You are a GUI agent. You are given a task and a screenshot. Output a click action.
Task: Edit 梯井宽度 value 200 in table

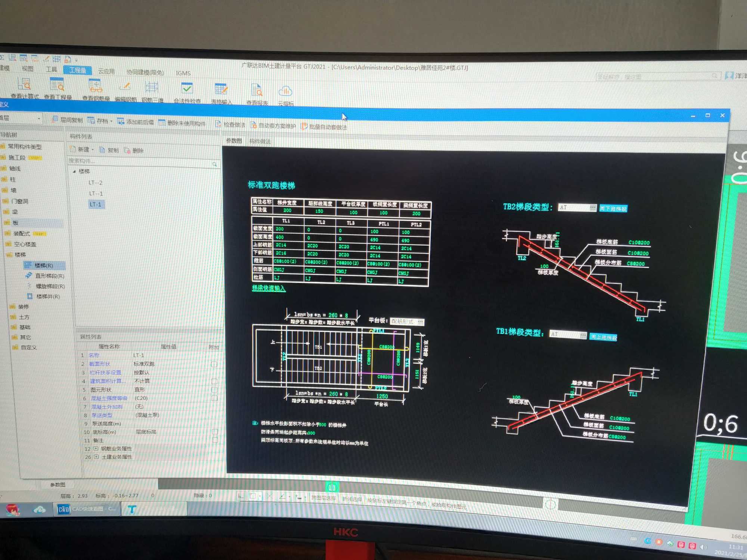click(x=287, y=210)
